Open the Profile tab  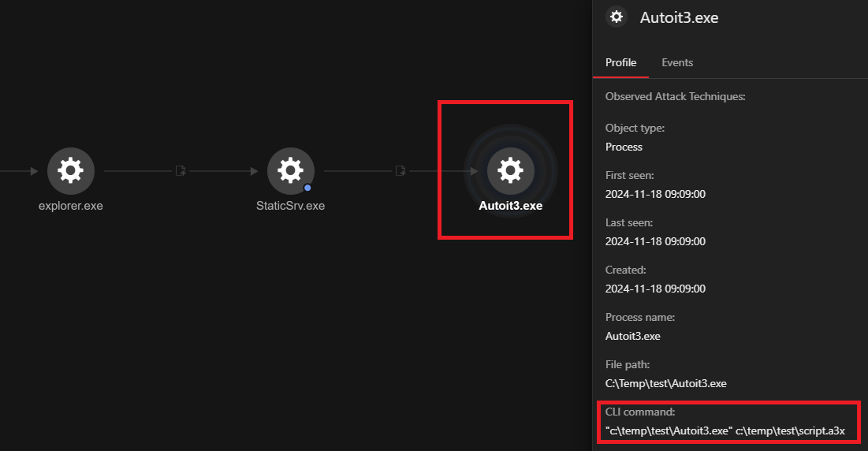click(x=620, y=62)
